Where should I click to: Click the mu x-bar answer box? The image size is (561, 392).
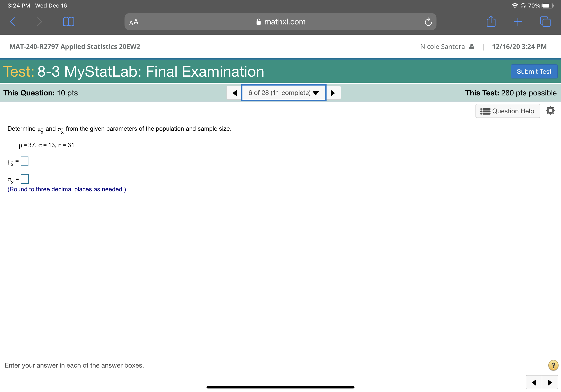coord(24,161)
